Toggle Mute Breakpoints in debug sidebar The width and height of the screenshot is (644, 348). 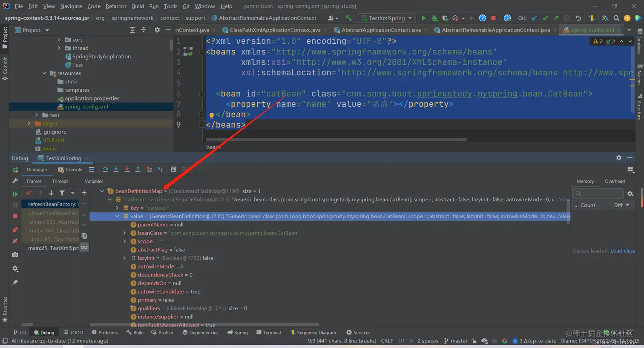click(15, 241)
